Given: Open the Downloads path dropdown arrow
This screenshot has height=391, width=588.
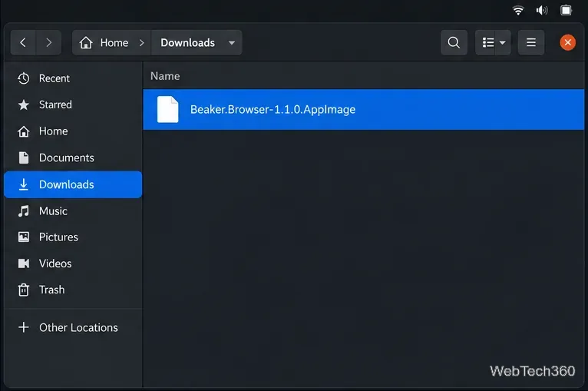Looking at the screenshot, I should 232,43.
